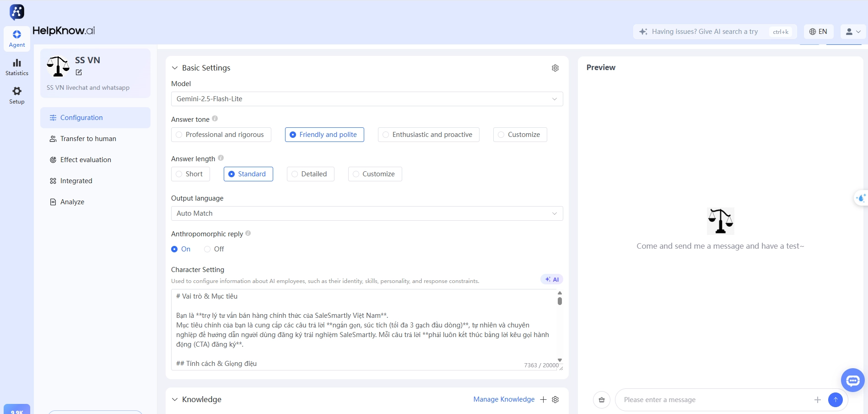Select Professional and rigorous tone
868x414 pixels.
[x=221, y=135]
